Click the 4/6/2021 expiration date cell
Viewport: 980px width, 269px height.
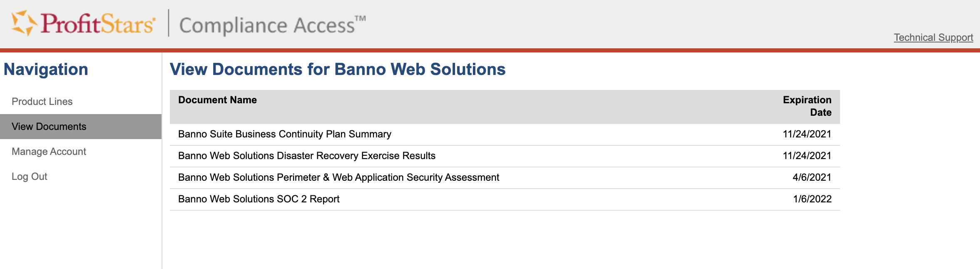pos(812,177)
